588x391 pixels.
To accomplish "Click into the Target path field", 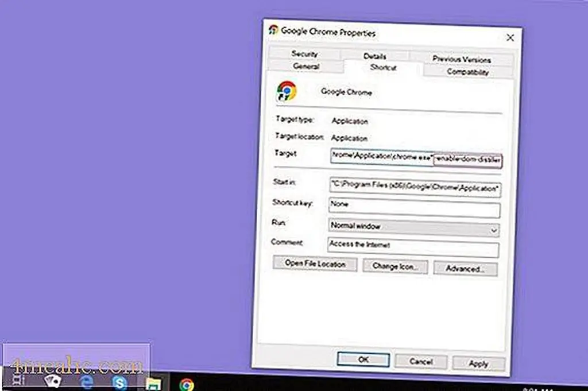I will (416, 158).
